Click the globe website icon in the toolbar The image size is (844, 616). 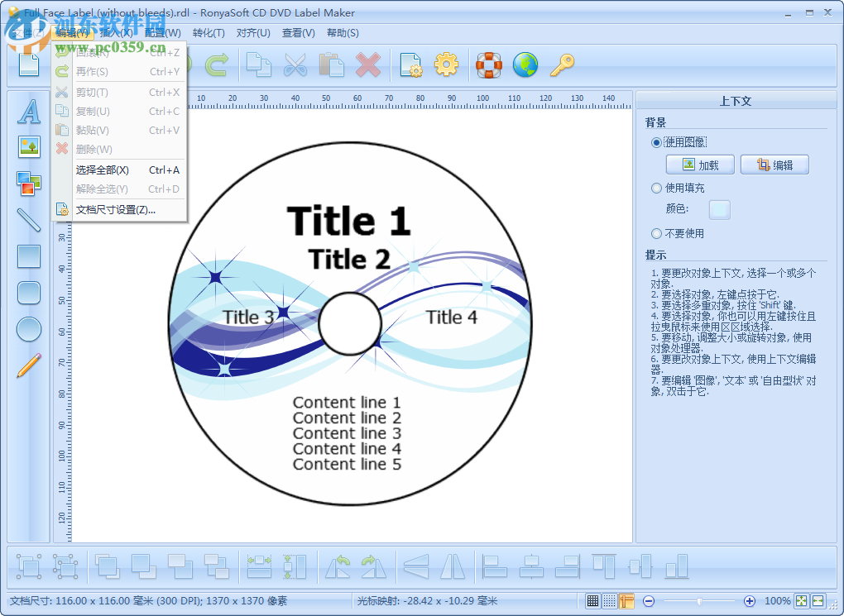point(525,64)
